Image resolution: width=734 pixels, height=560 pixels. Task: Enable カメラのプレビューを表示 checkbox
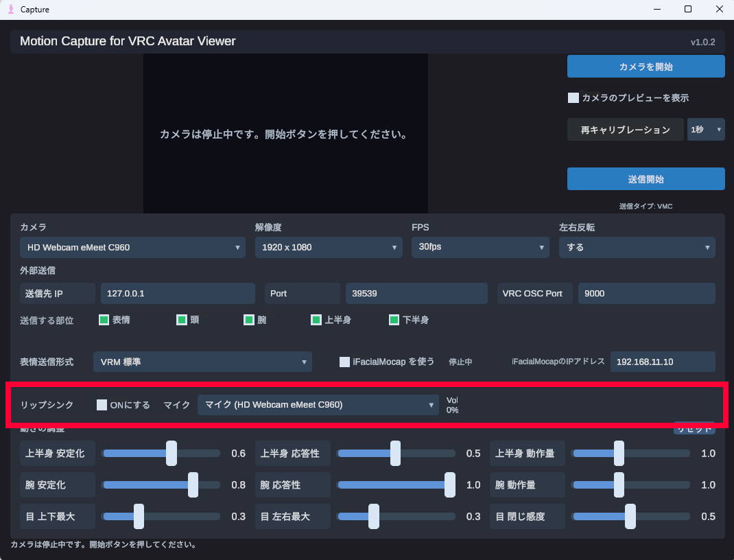[x=573, y=98]
